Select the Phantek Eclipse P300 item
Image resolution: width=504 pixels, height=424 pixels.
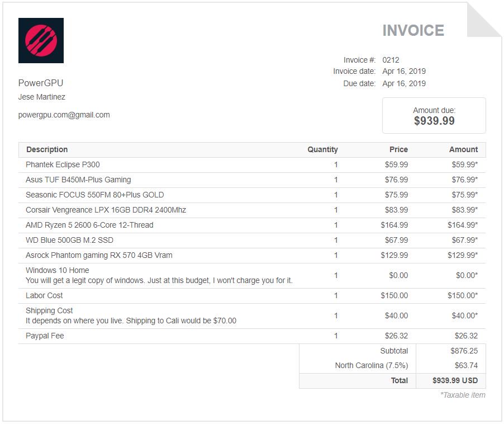[63, 164]
